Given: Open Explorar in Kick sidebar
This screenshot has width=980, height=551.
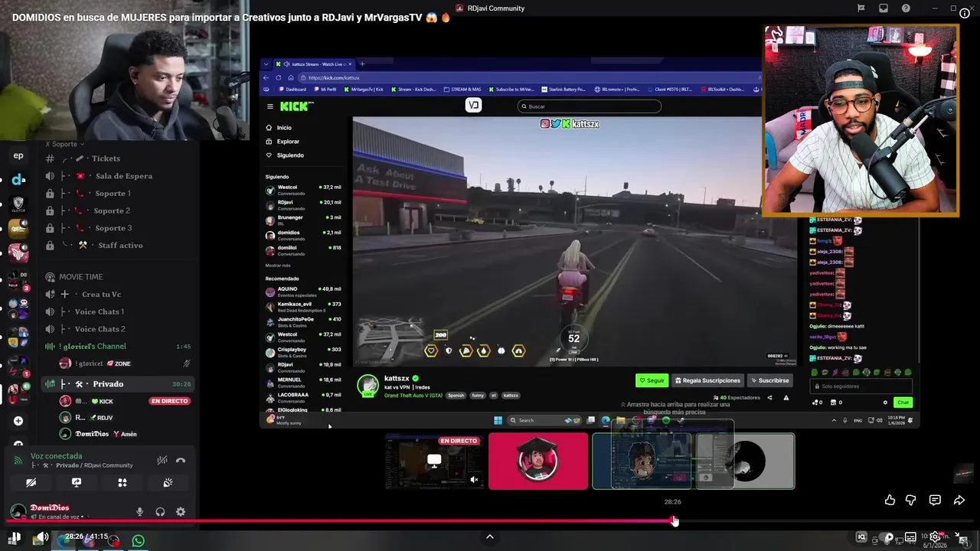Looking at the screenshot, I should coord(283,142).
